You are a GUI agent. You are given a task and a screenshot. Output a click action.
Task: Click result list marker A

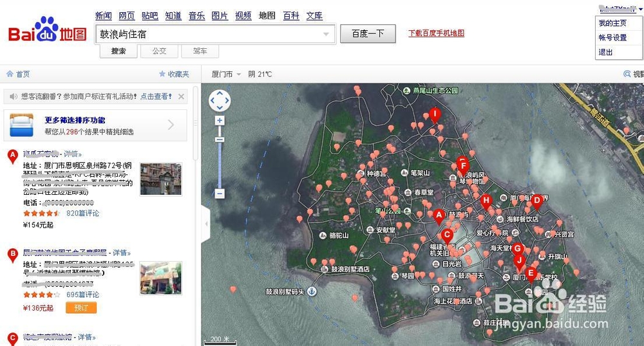[x=13, y=157]
